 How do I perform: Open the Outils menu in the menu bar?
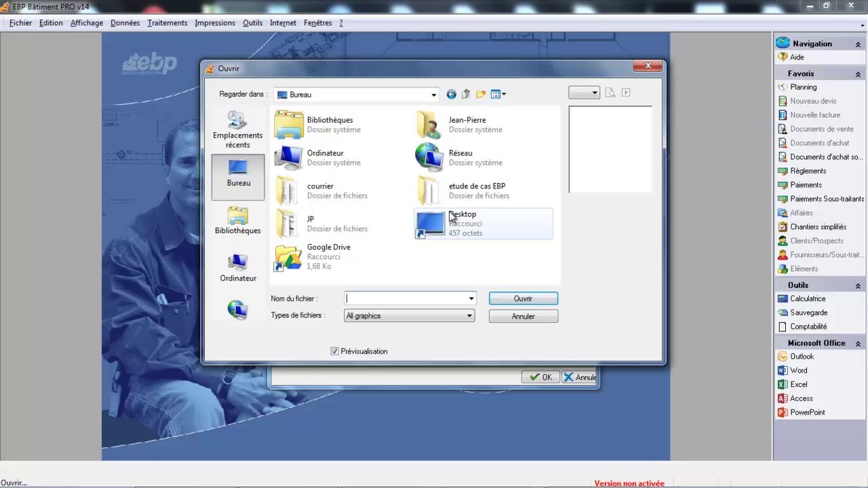coord(252,23)
